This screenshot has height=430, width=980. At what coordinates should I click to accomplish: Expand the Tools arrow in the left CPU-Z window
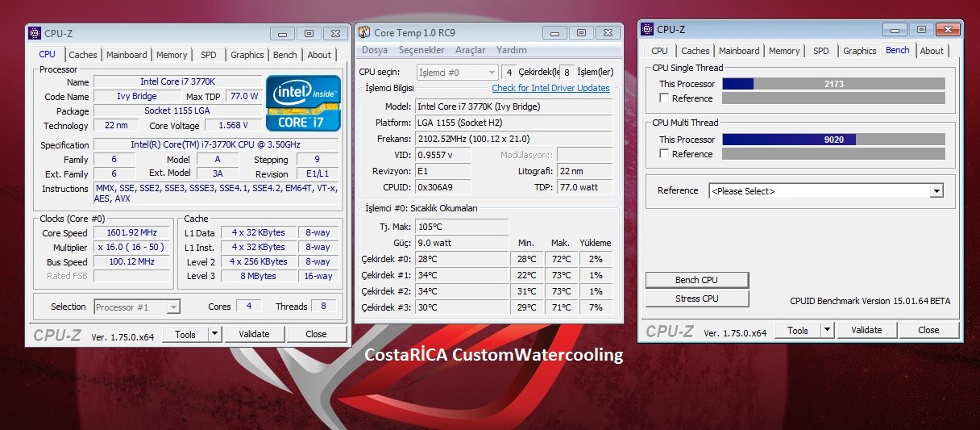tap(214, 334)
